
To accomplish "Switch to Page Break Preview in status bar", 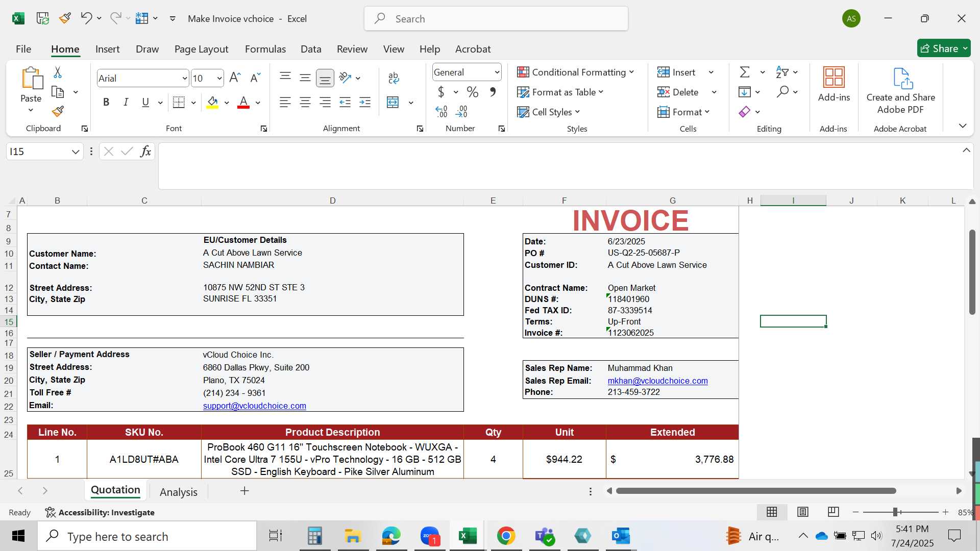I will (x=834, y=512).
